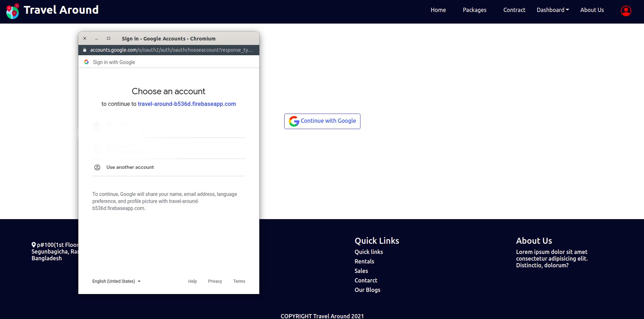Open Sales footer link

pyautogui.click(x=361, y=271)
